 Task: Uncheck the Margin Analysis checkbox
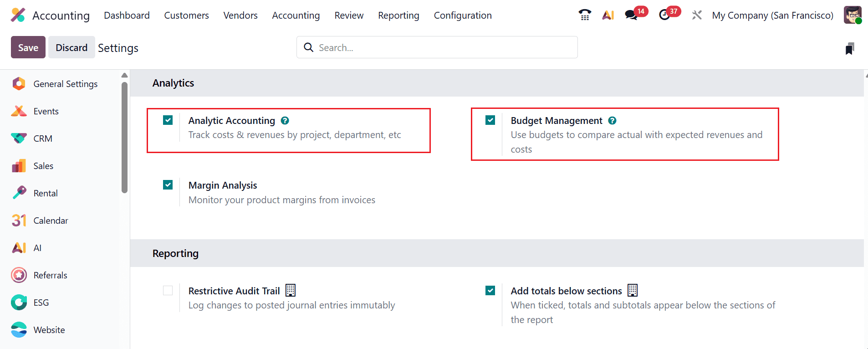[x=168, y=185]
